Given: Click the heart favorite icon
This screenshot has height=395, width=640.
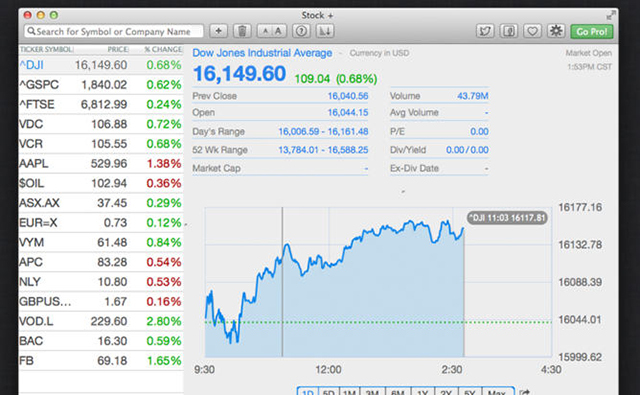Looking at the screenshot, I should tap(532, 31).
